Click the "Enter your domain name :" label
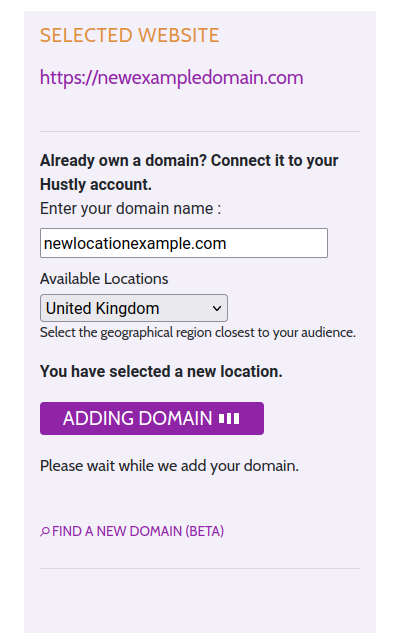This screenshot has width=403, height=644. tap(130, 209)
